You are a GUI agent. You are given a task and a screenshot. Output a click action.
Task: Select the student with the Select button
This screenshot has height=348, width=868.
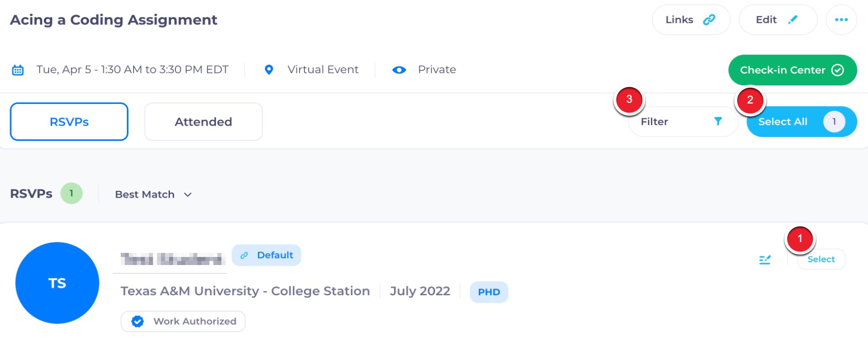pyautogui.click(x=821, y=259)
